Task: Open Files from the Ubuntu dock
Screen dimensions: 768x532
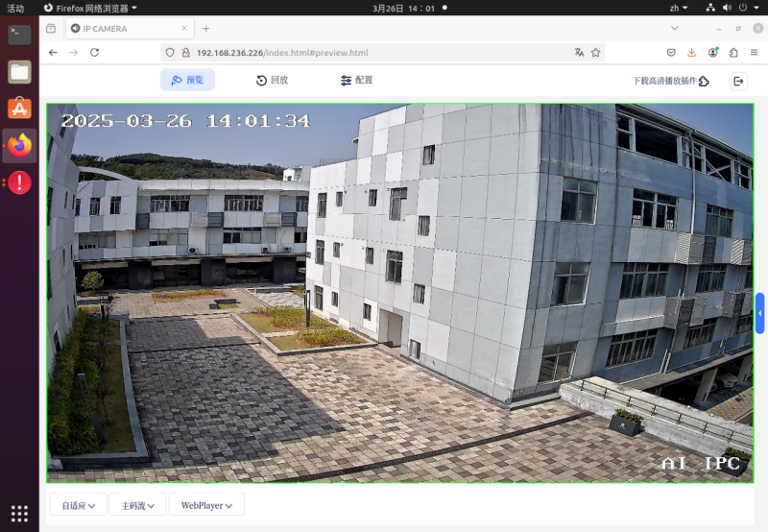Action: click(19, 72)
